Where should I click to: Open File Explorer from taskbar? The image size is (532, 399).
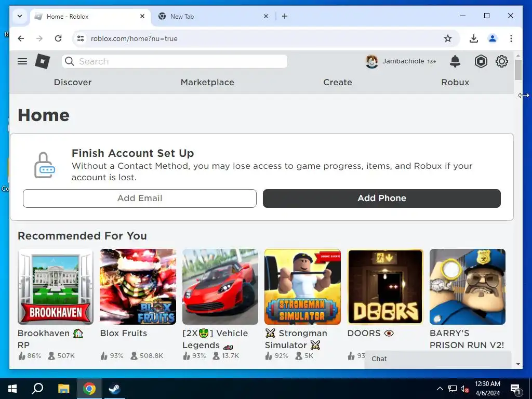[x=63, y=389]
